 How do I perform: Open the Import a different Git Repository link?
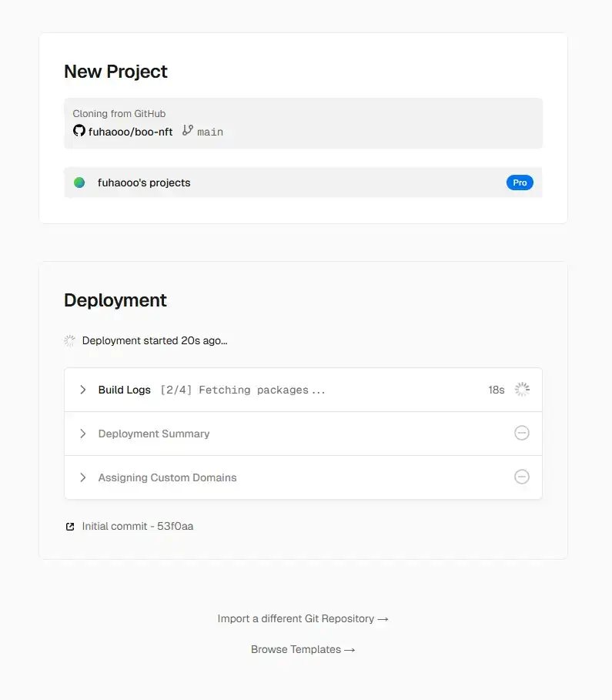303,618
